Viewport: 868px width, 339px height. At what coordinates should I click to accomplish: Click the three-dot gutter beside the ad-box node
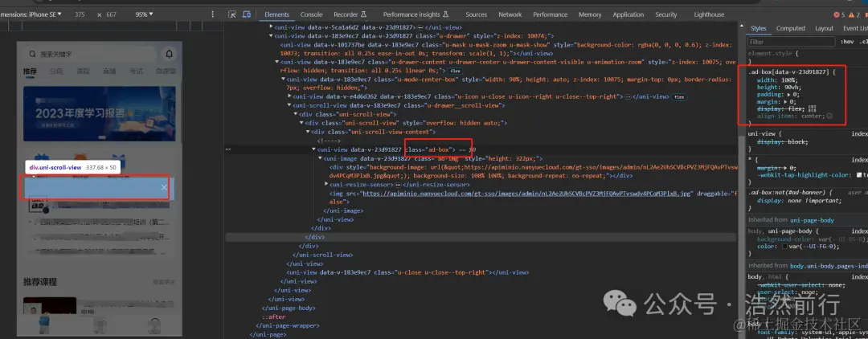(228, 149)
